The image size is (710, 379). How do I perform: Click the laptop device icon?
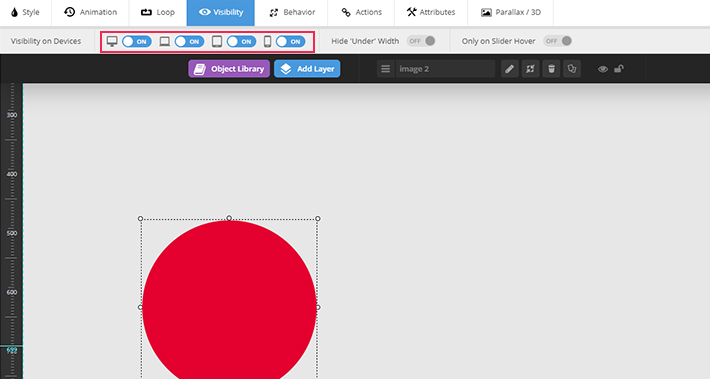164,42
